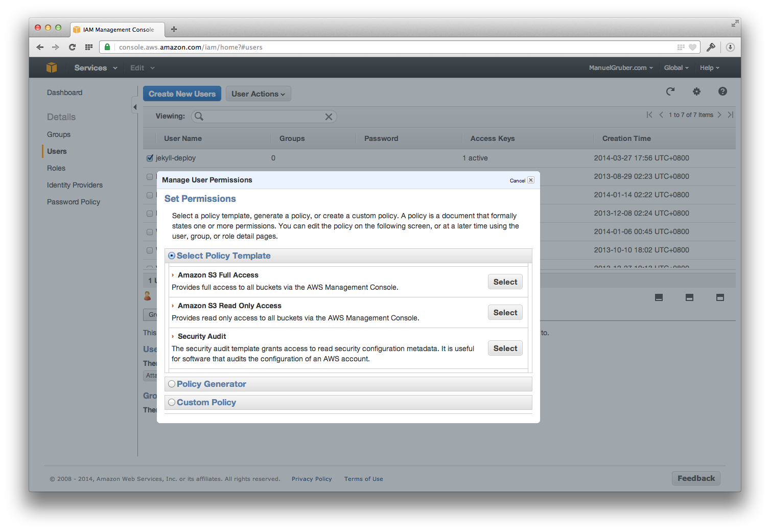Viewport: 770px width, 532px height.
Task: Maximize the details pane icon
Action: (x=720, y=297)
